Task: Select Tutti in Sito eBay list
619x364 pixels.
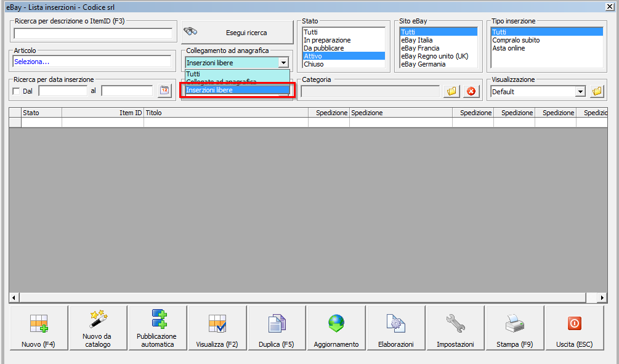Action: click(438, 32)
